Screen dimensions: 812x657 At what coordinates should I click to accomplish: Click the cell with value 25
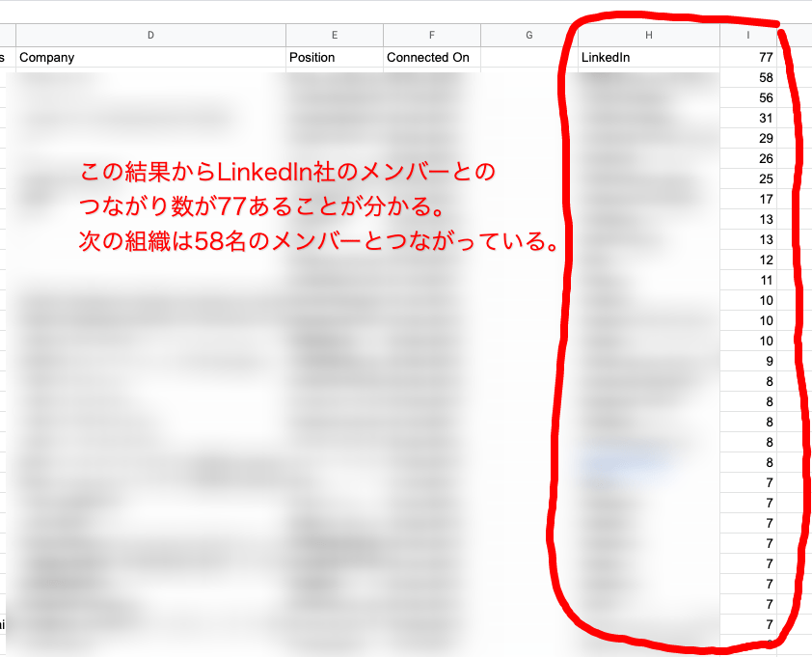tap(748, 178)
